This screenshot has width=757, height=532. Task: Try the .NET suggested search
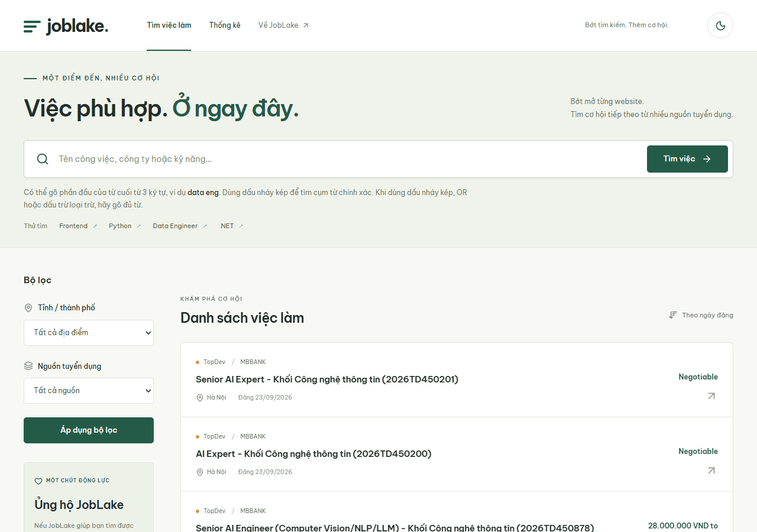231,226
